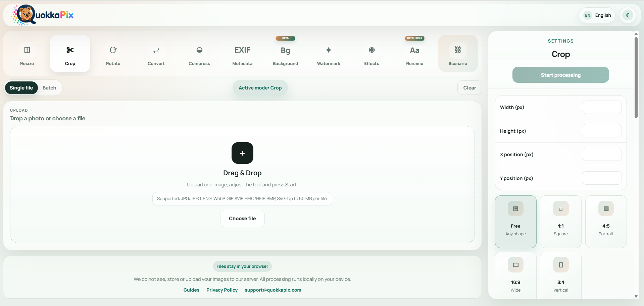Open the EXIF Metadata tool
Viewport: 644px width, 306px height.
242,54
